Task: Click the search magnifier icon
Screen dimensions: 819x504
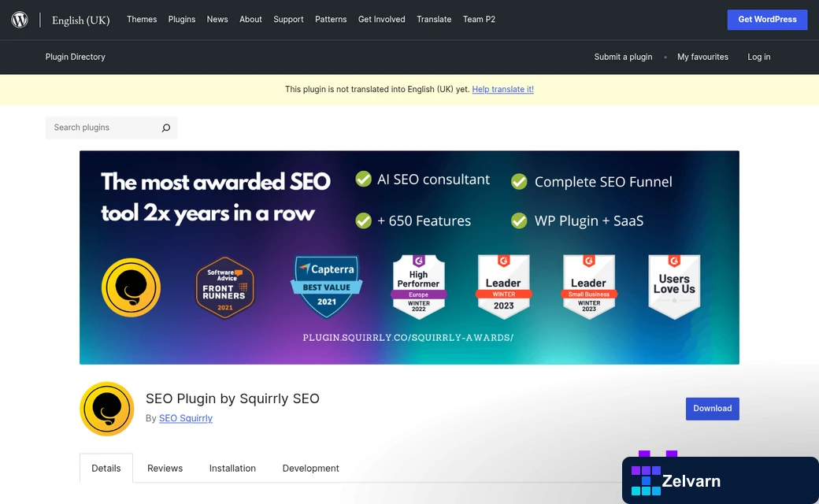Action: pos(166,128)
